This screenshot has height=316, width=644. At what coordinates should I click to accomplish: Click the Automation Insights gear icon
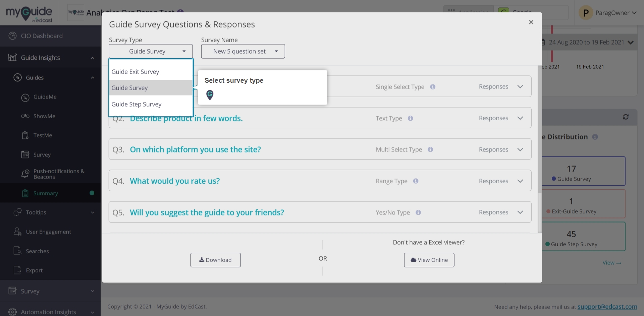[12, 312]
